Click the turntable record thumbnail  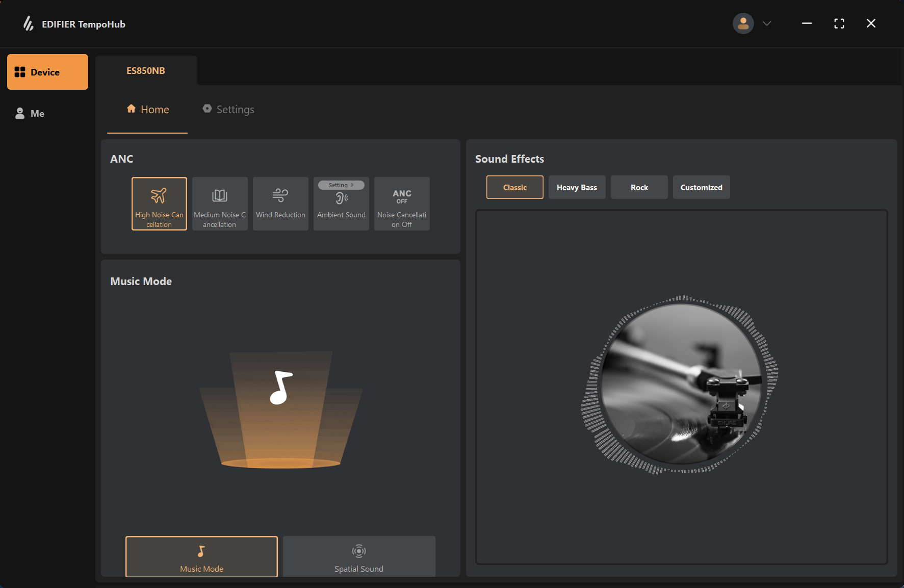pyautogui.click(x=680, y=385)
